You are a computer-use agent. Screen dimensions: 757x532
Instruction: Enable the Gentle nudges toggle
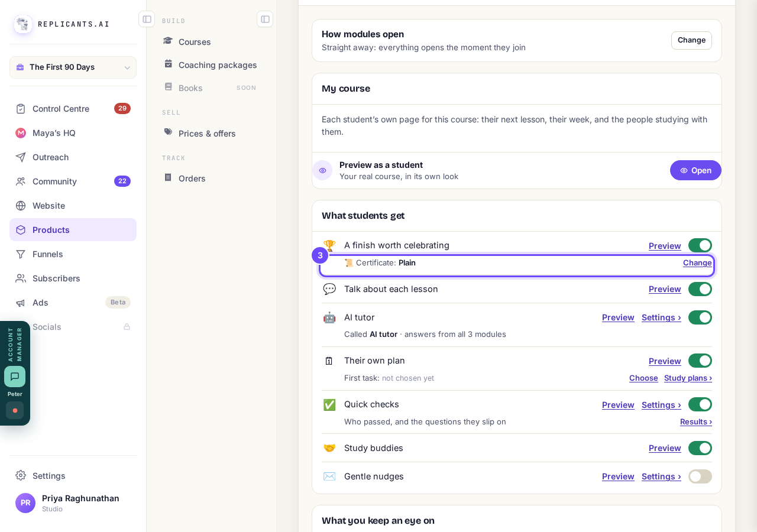click(700, 476)
